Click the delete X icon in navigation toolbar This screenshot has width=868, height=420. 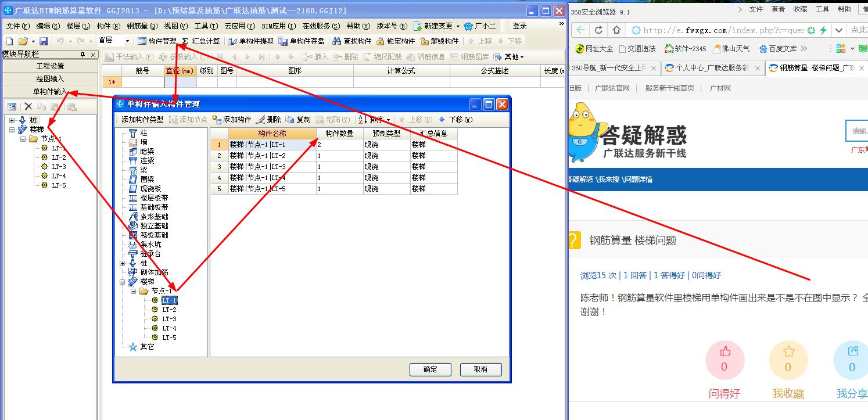tap(27, 107)
